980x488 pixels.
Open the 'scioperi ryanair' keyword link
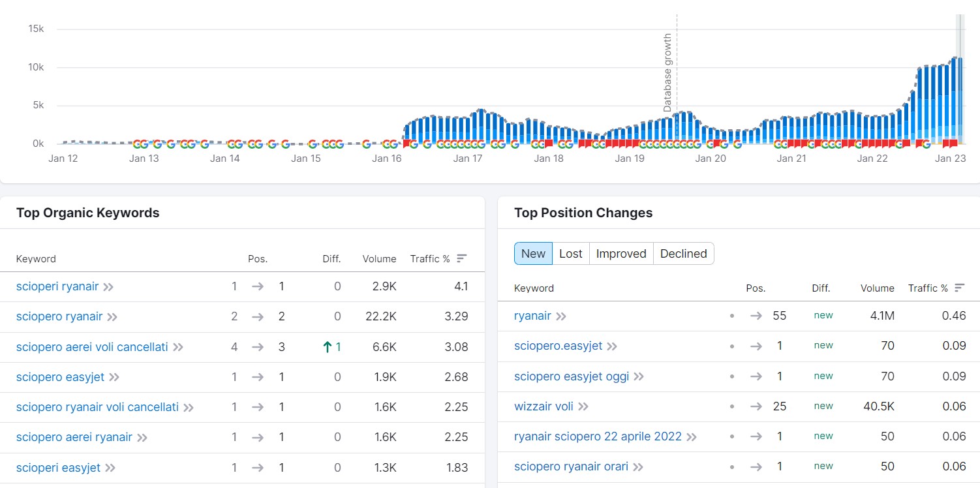[x=57, y=286]
